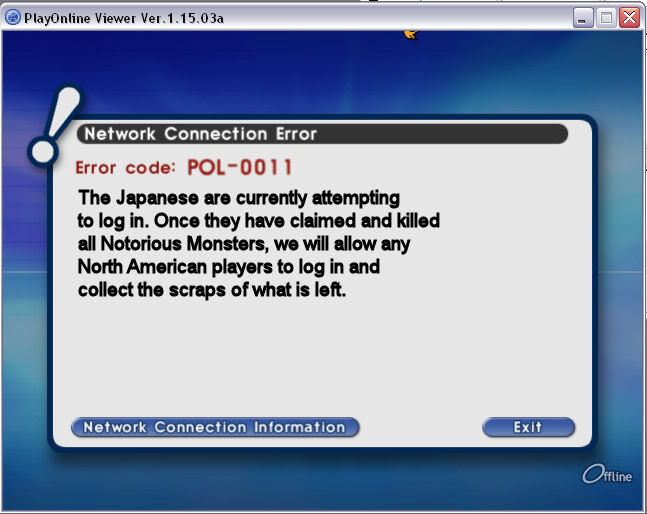Click the line 'collect the scraps of what is left.'
The width and height of the screenshot is (647, 514).
pyautogui.click(x=212, y=290)
